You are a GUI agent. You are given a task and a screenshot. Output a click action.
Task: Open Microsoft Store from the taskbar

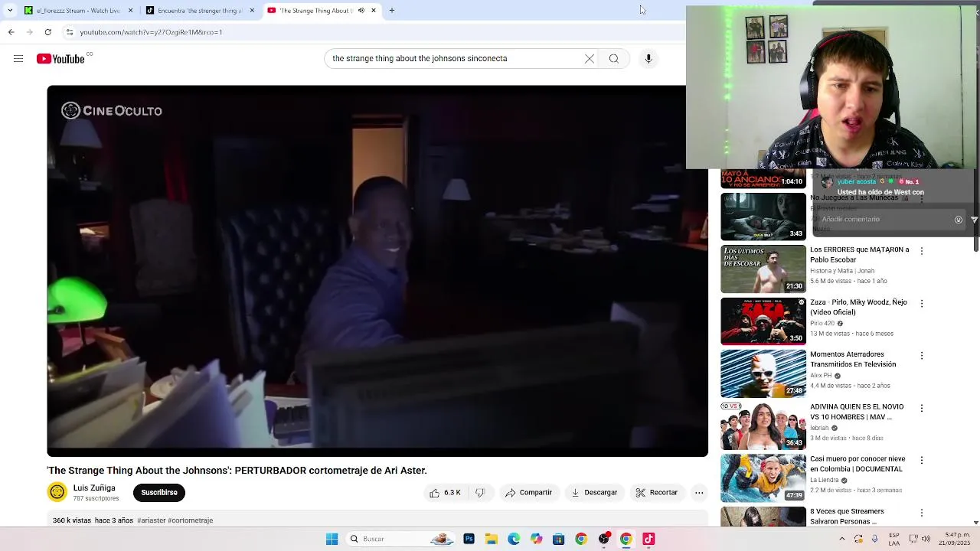pos(558,540)
